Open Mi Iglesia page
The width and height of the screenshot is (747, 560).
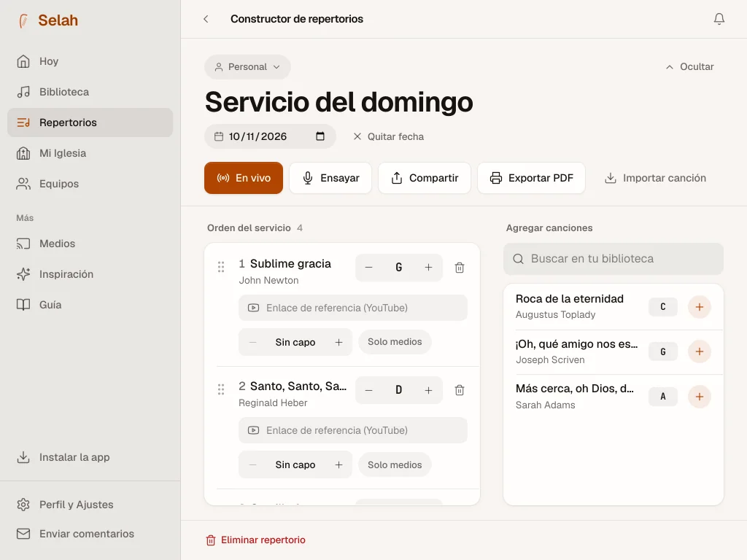tap(90, 153)
